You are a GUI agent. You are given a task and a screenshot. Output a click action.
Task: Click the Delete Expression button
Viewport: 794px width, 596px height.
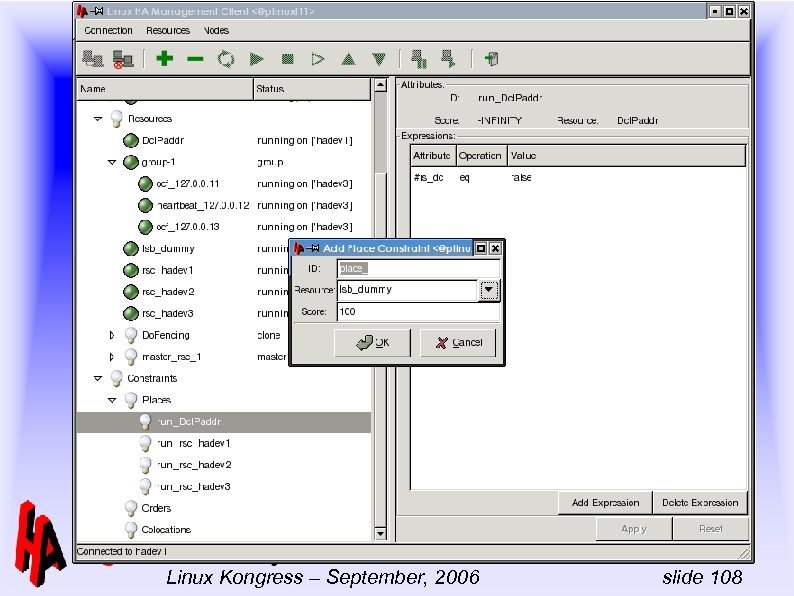coord(700,503)
